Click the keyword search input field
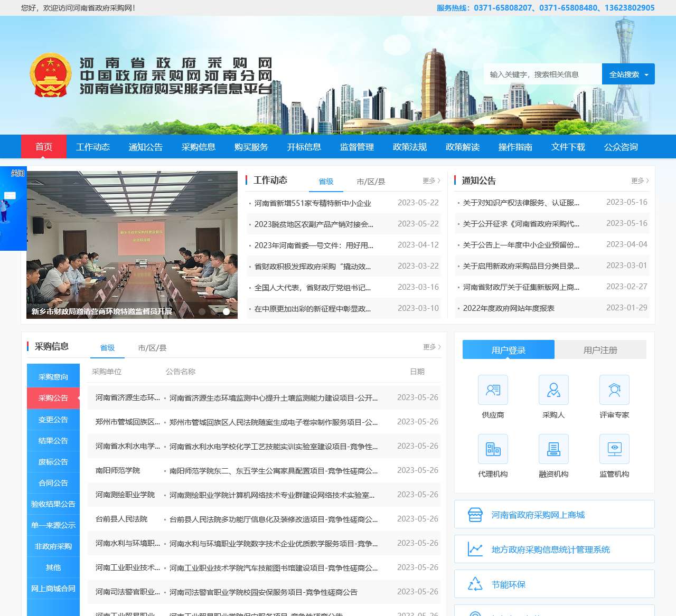The width and height of the screenshot is (676, 616). 543,74
